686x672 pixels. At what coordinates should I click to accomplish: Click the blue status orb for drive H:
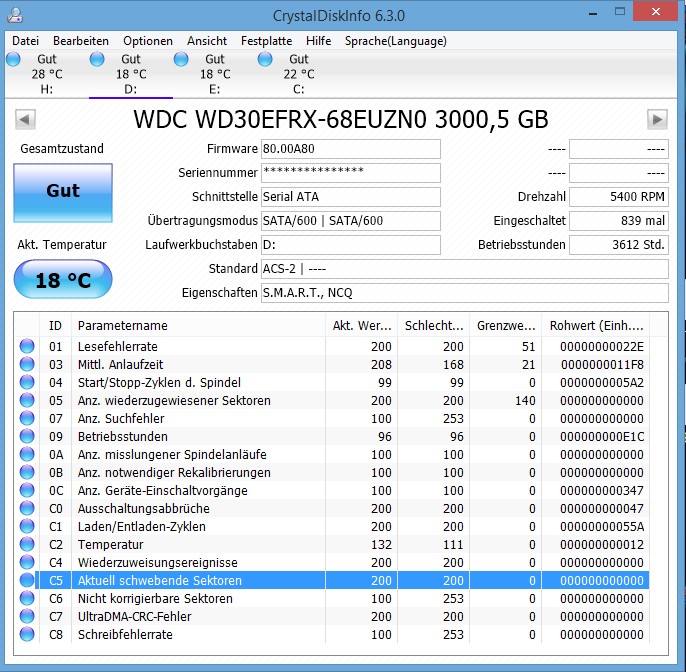pos(13,59)
